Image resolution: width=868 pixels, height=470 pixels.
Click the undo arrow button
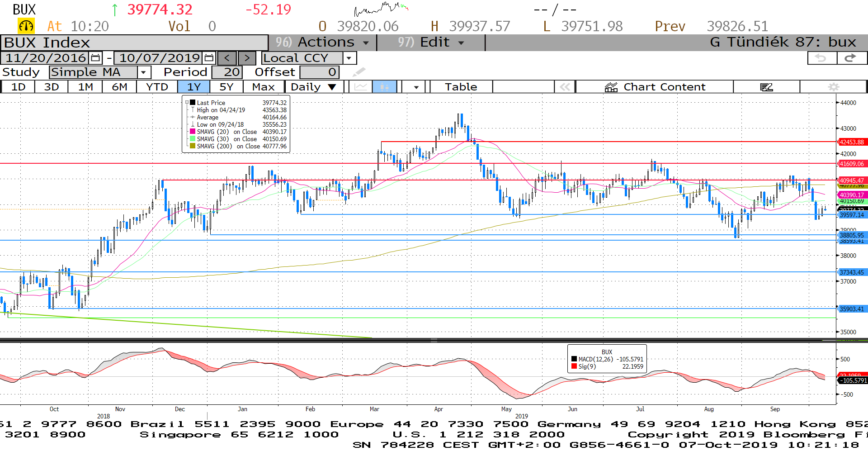821,58
